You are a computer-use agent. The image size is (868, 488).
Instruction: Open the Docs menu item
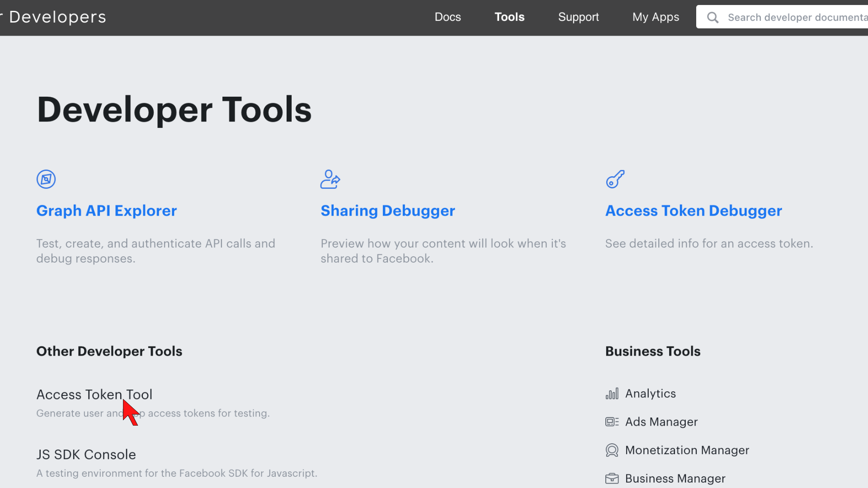448,17
